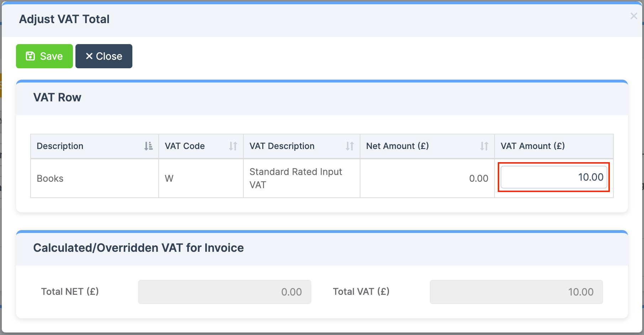Screen dimensions: 644x335
Task: Click the VAT Amount (£) column header
Action: [x=533, y=146]
